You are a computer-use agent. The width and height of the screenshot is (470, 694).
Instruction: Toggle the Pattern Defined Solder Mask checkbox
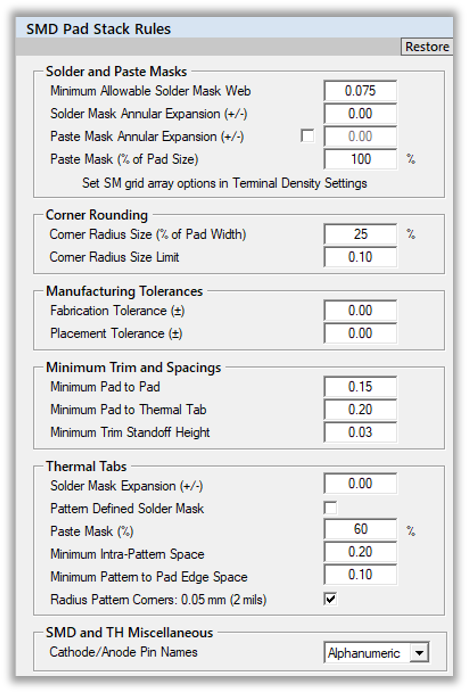point(330,507)
